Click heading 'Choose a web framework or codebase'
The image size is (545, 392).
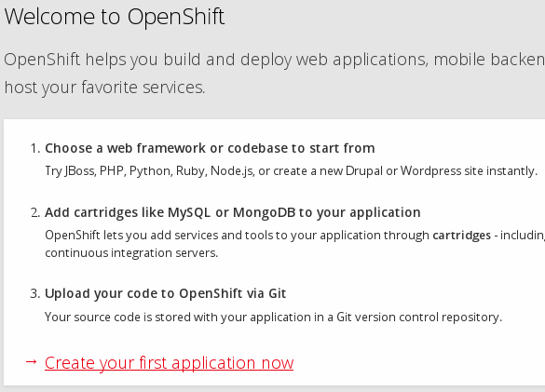point(210,148)
